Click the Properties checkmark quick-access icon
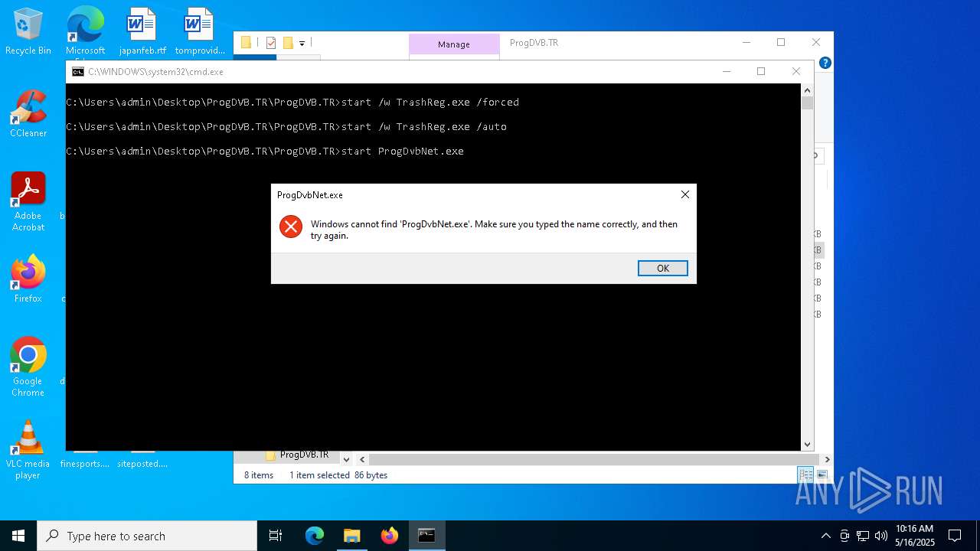This screenshot has width=980, height=551. pos(270,43)
